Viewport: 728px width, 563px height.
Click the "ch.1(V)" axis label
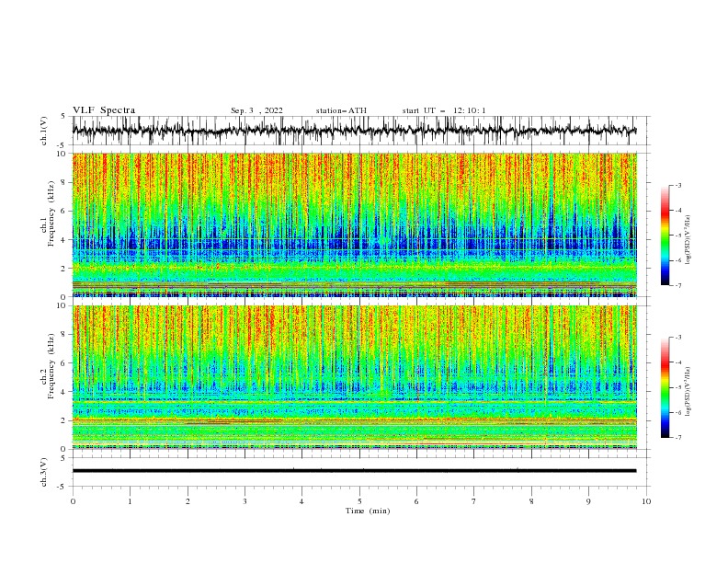(44, 131)
